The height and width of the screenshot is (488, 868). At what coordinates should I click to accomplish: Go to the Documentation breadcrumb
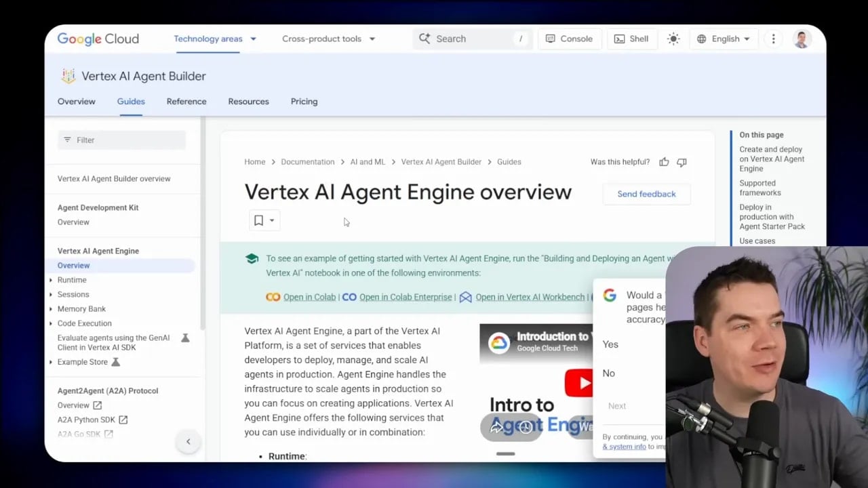click(x=308, y=162)
